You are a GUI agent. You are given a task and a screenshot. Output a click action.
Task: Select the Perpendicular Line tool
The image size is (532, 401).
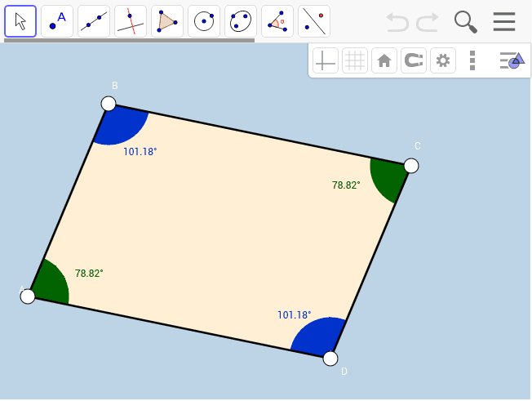pyautogui.click(x=131, y=21)
